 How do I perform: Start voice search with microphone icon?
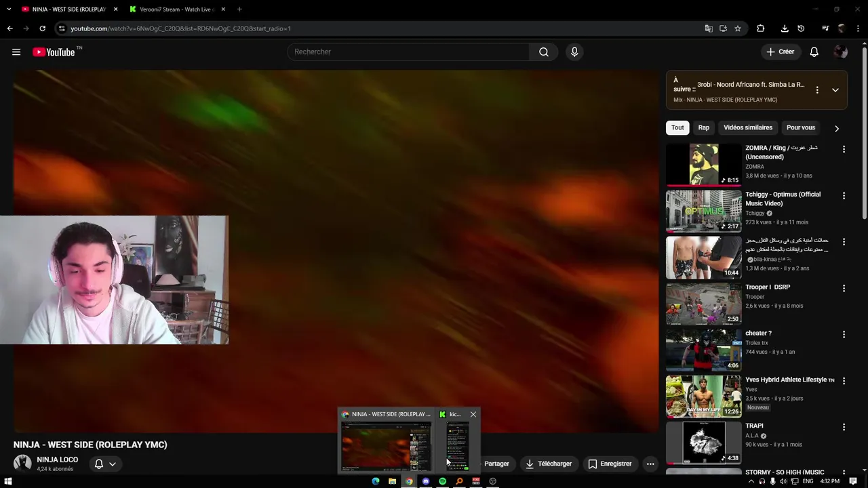pyautogui.click(x=574, y=52)
